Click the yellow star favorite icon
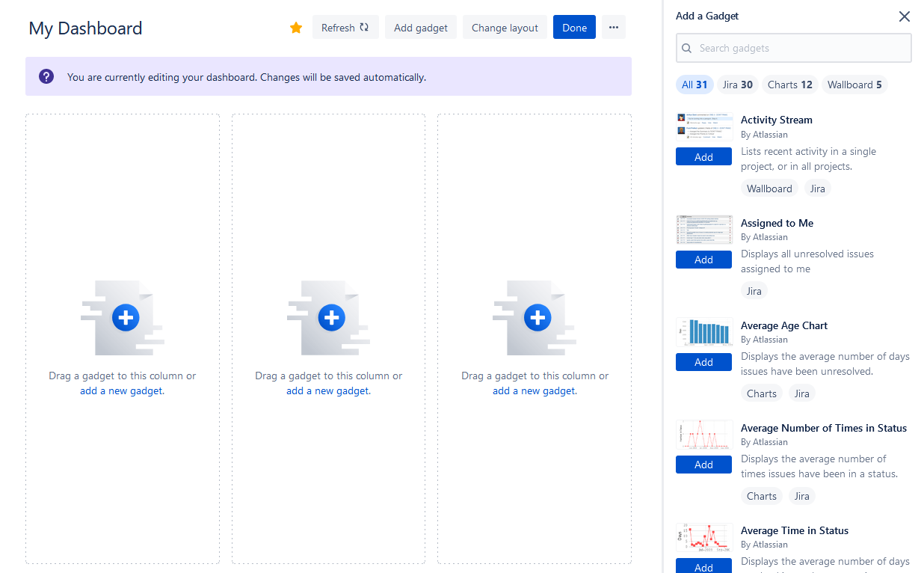The width and height of the screenshot is (924, 573). click(296, 28)
